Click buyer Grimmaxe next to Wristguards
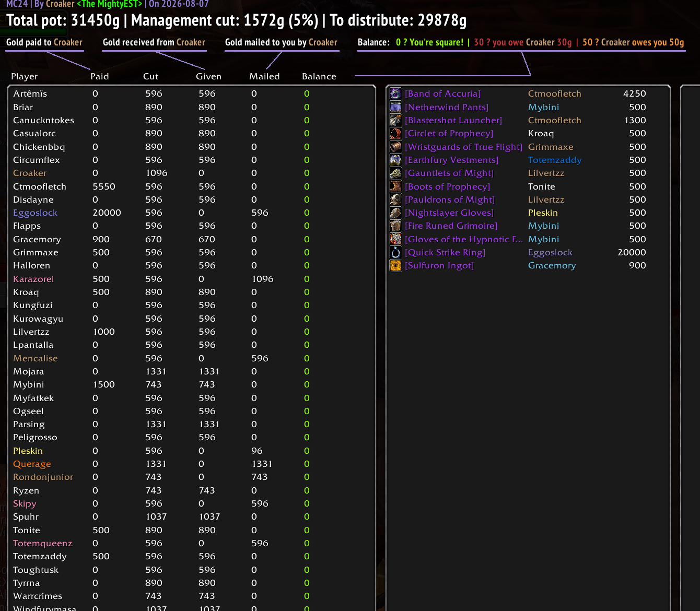 click(551, 147)
